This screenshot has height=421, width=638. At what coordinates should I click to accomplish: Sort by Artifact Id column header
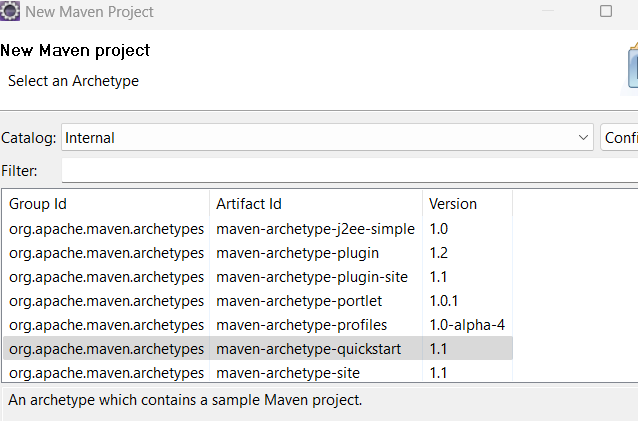point(316,204)
